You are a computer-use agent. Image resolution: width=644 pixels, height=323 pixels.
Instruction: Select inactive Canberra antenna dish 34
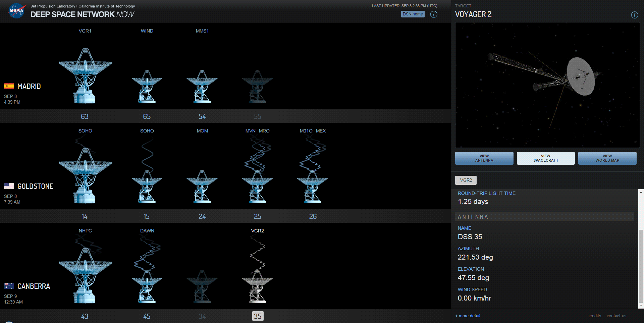pyautogui.click(x=202, y=286)
